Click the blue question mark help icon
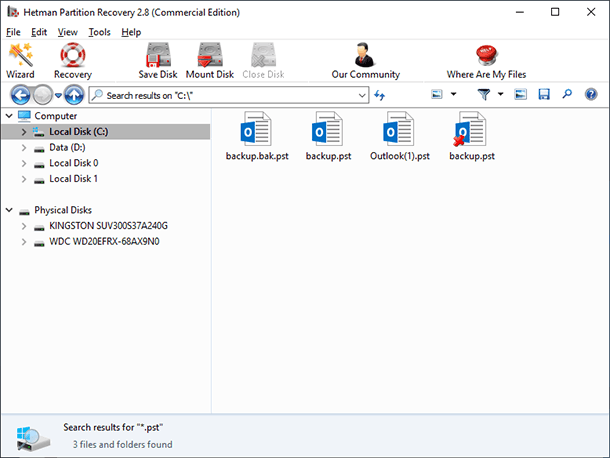The image size is (610, 458). pyautogui.click(x=591, y=94)
